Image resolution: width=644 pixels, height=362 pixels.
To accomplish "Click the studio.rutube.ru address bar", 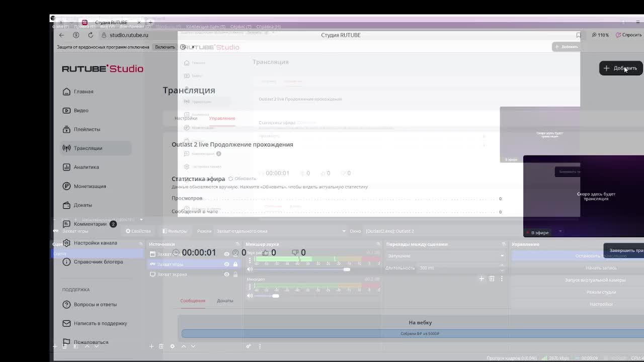I will 129,35.
